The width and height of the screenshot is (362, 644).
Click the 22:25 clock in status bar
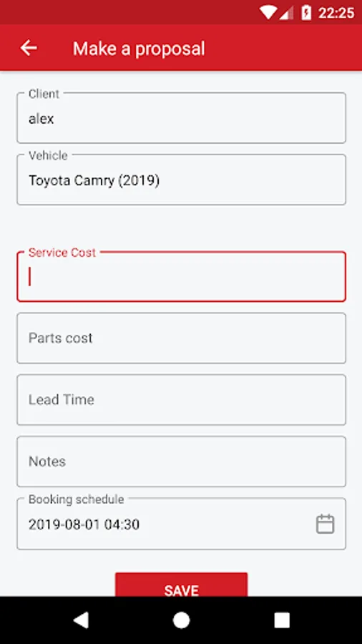click(336, 13)
